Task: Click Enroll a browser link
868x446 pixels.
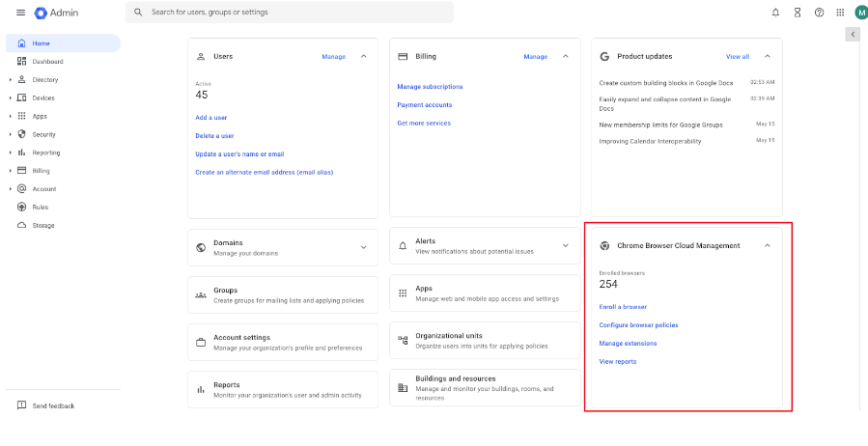Action: pos(623,307)
